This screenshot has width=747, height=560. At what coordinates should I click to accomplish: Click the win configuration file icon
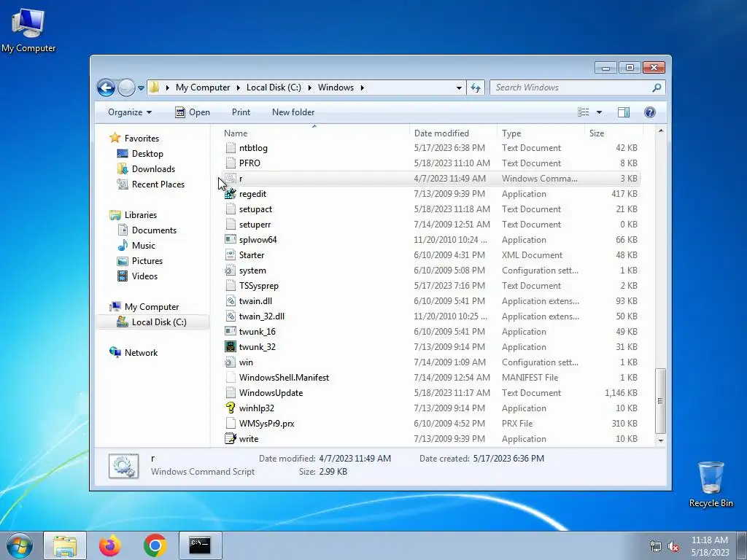pos(231,362)
